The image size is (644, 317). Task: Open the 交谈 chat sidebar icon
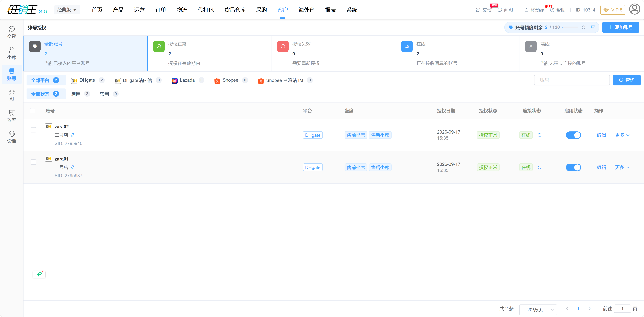pyautogui.click(x=11, y=32)
